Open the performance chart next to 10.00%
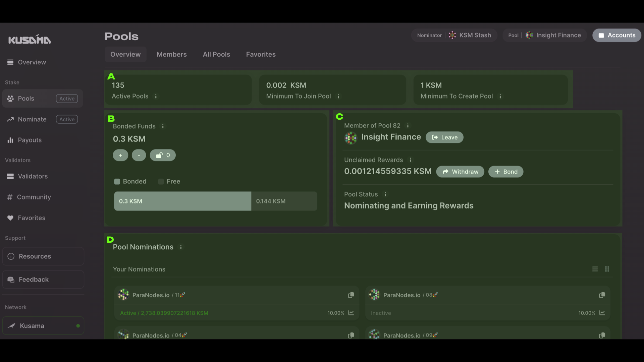This screenshot has height=362, width=644. (x=351, y=313)
